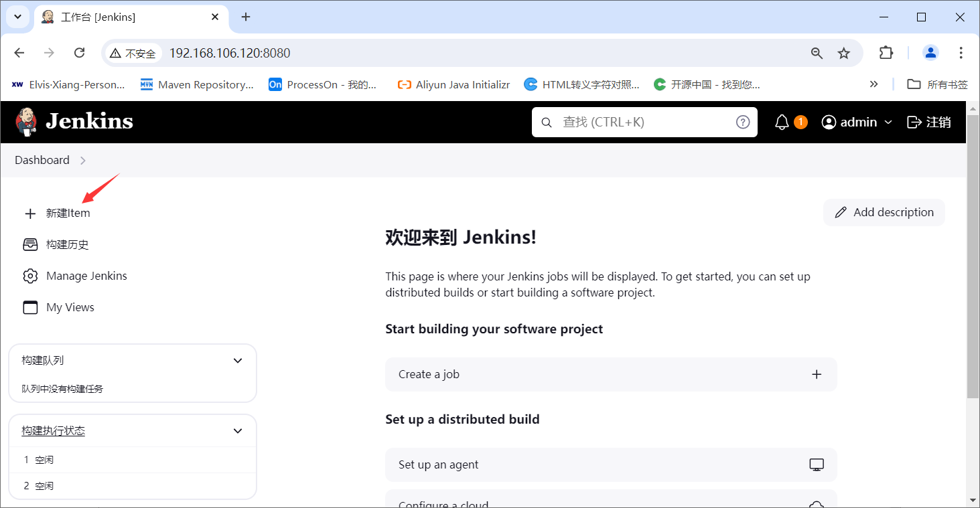Viewport: 980px width, 508px height.
Task: Focus the 查找 search field
Action: [644, 122]
